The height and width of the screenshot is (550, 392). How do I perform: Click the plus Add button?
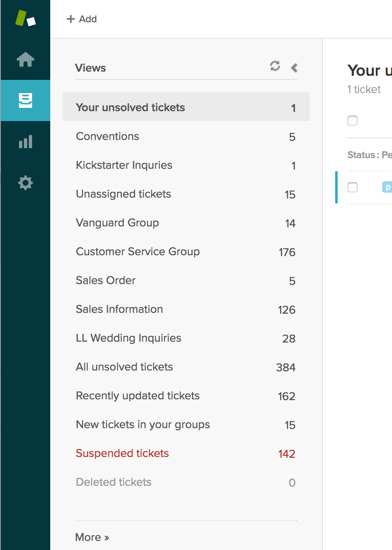(x=82, y=19)
